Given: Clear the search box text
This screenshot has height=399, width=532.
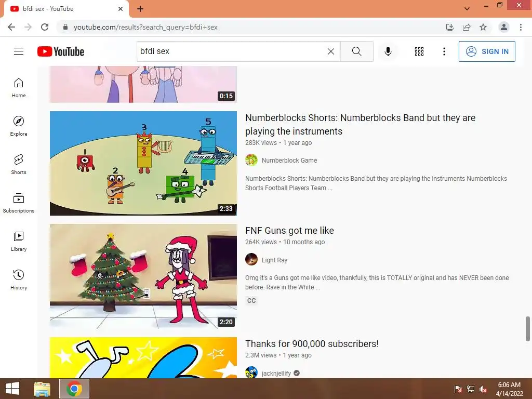Looking at the screenshot, I should pos(331,51).
